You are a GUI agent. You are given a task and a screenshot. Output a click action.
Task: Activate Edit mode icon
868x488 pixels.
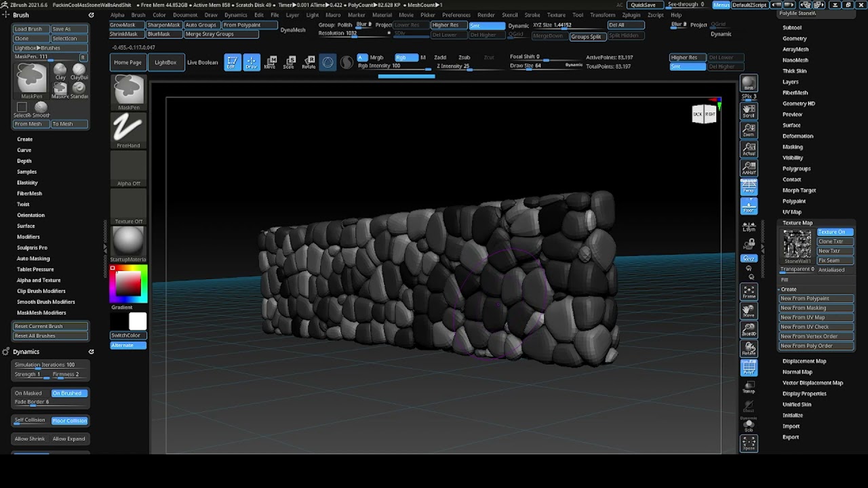tap(233, 62)
